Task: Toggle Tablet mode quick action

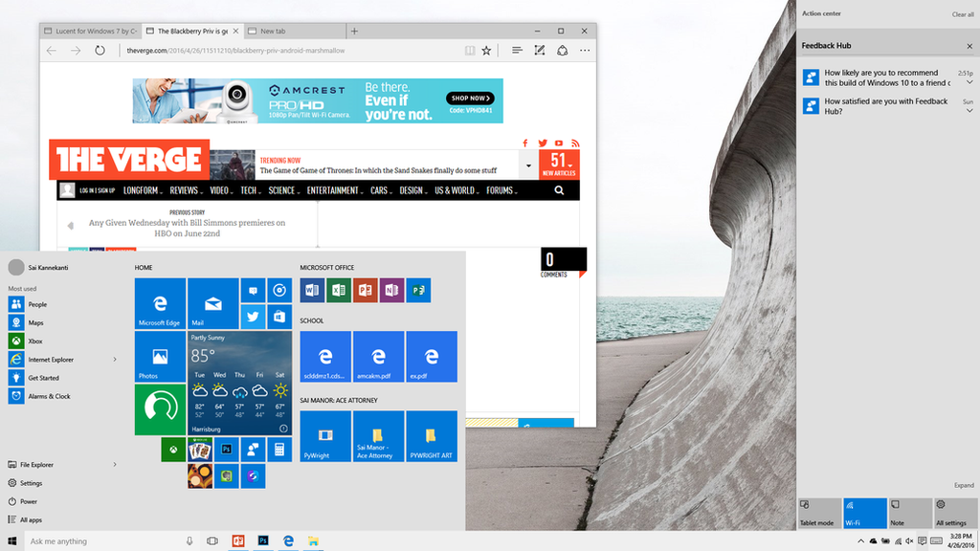Action: tap(819, 513)
